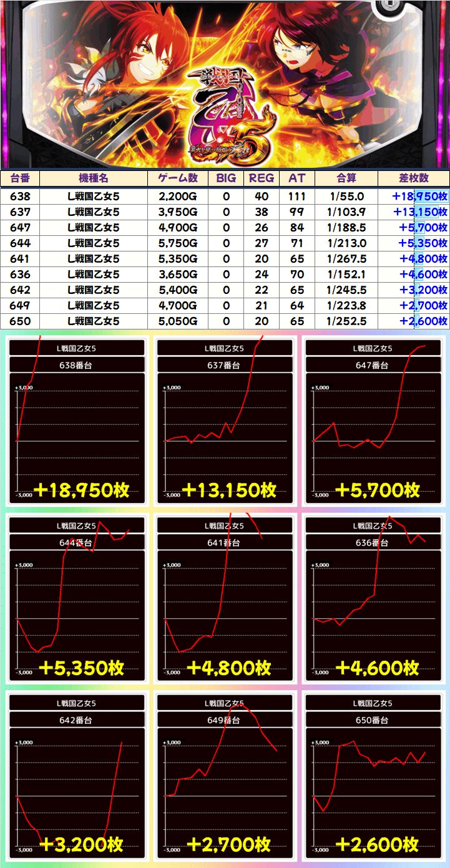Viewport: 450px width, 868px height.
Task: Click the +5,700枚 table cell in row 647
Action: [x=414, y=227]
